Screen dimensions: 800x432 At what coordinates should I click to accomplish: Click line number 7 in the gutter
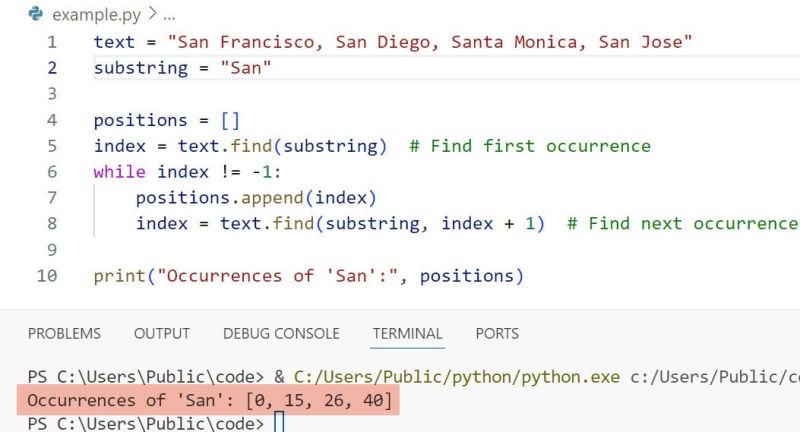[x=52, y=198]
